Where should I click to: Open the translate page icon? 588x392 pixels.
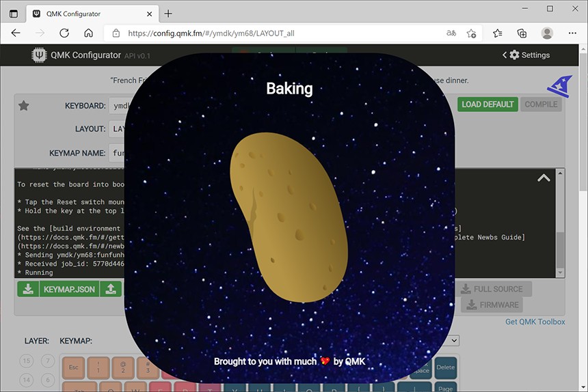[451, 33]
